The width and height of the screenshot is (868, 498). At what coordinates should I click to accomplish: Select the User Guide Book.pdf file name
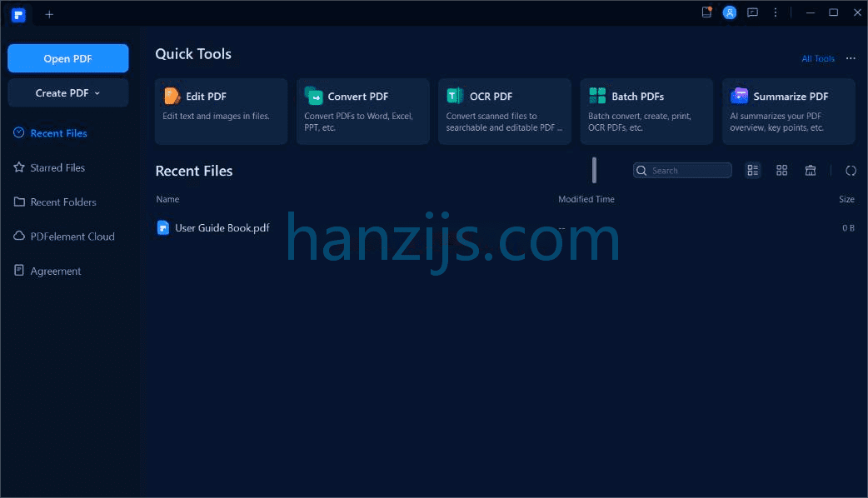[222, 228]
